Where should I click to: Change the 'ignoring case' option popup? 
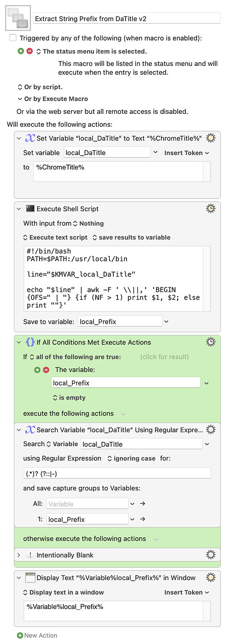(x=131, y=459)
